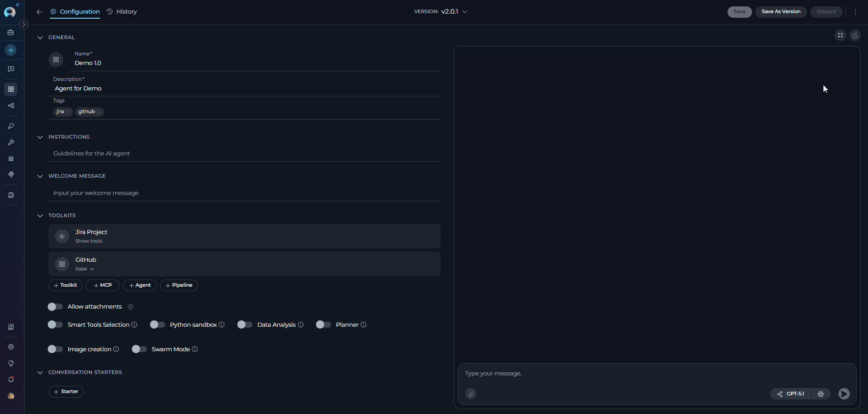868x414 pixels.
Task: Go back with the left arrow
Action: pos(40,12)
